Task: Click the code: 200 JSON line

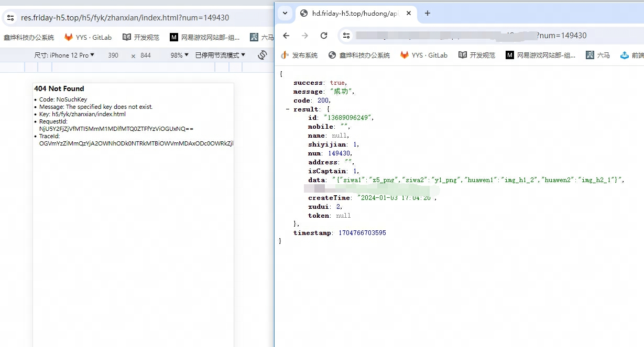Action: click(x=312, y=100)
